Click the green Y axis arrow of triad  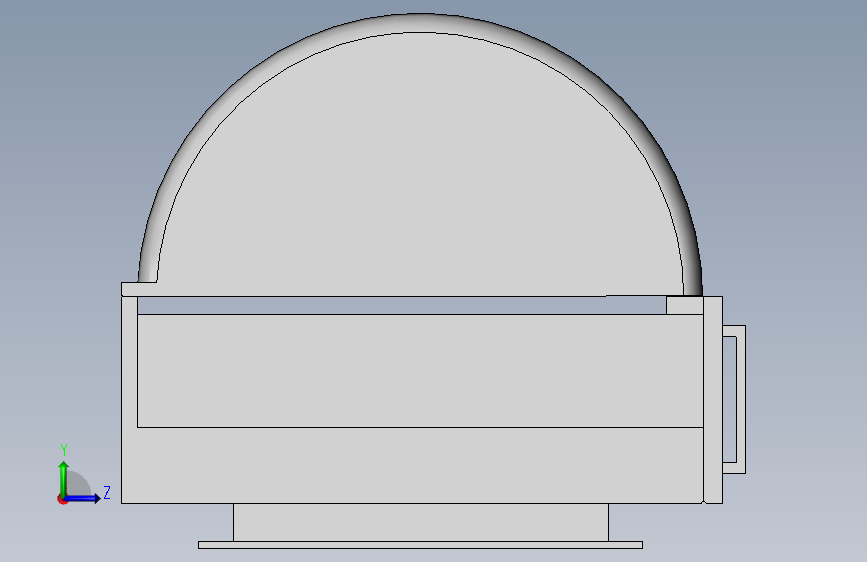pos(64,479)
